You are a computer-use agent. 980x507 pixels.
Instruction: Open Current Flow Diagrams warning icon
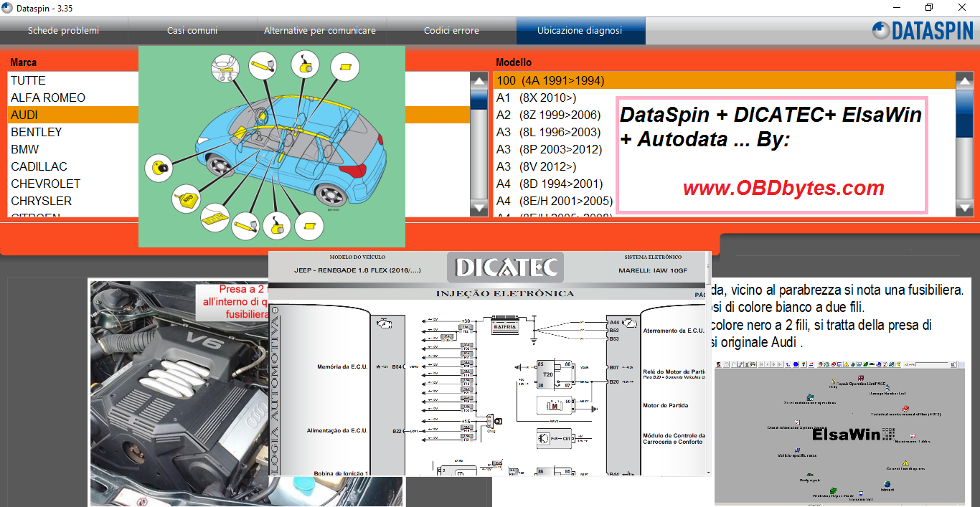(x=905, y=463)
